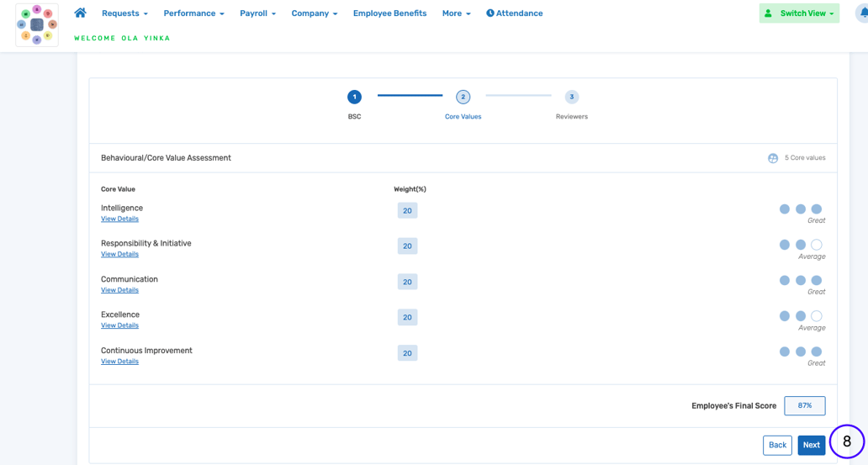This screenshot has height=465, width=868.
Task: View Details link under Communication
Action: [x=119, y=290]
